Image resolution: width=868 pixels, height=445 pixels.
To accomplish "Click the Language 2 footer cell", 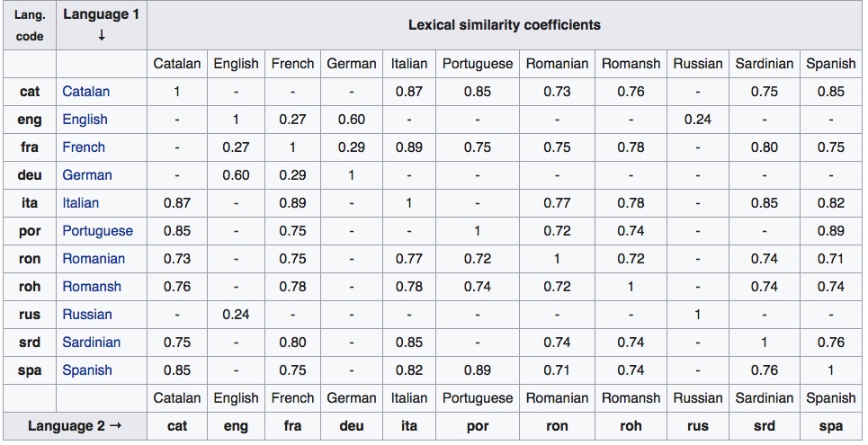I will tap(76, 426).
